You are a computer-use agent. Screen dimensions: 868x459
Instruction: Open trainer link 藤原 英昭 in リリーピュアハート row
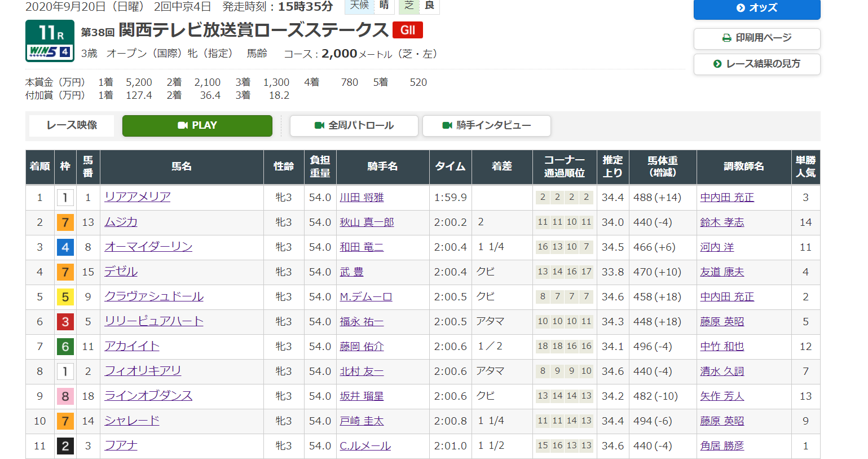click(722, 322)
